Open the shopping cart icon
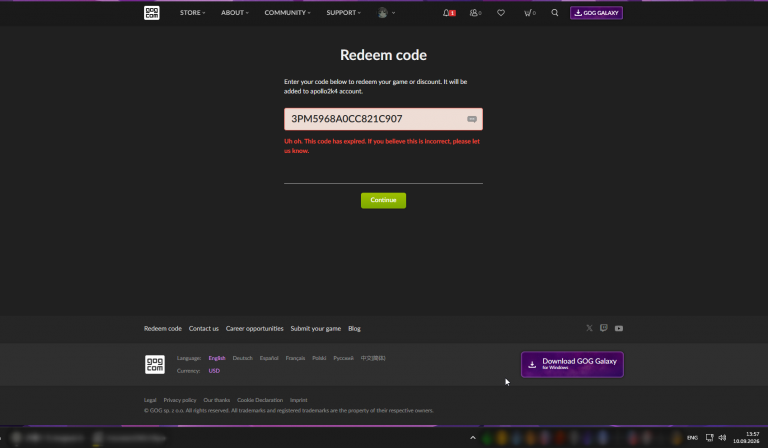Screen dimensions: 768x448 click(x=529, y=13)
